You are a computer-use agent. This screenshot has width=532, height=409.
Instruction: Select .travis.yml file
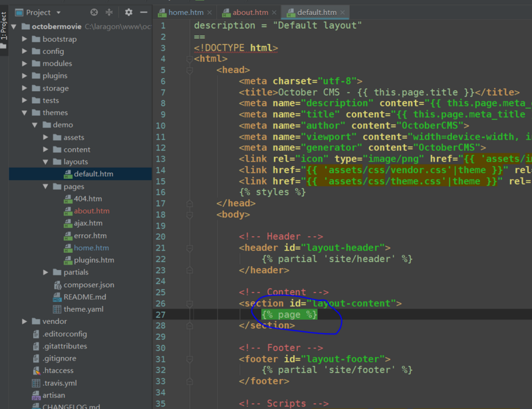(59, 383)
